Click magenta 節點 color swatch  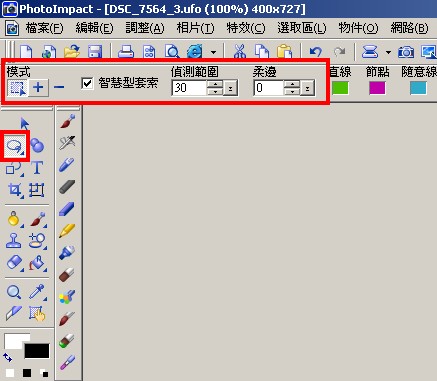pyautogui.click(x=377, y=88)
